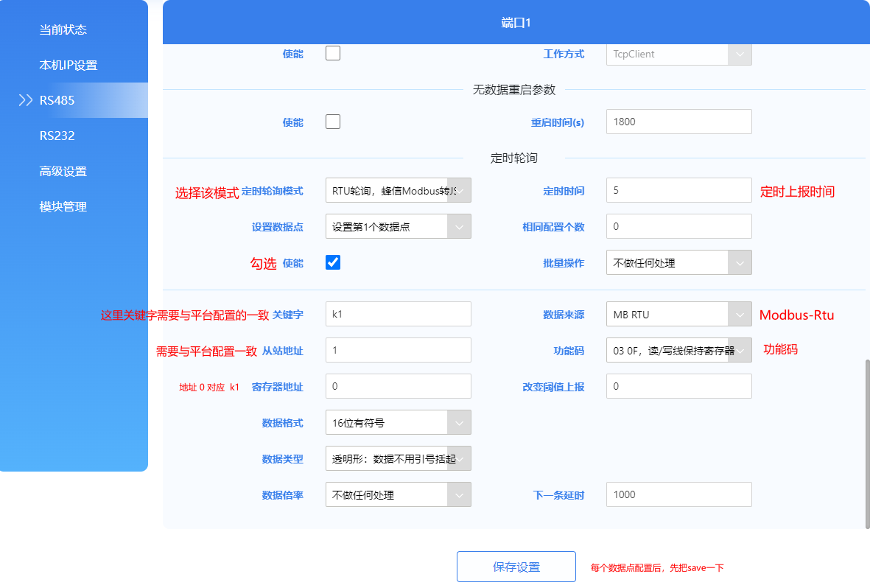Screen dimensions: 870x588
Task: Click the double-chevron icon beside RS485
Action: (x=26, y=100)
